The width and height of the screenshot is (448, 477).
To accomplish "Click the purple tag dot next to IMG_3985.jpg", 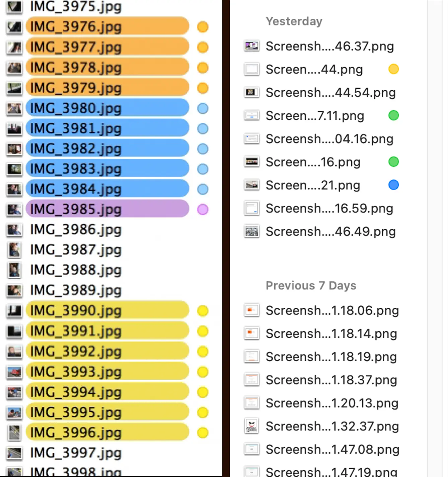I will pos(203,209).
